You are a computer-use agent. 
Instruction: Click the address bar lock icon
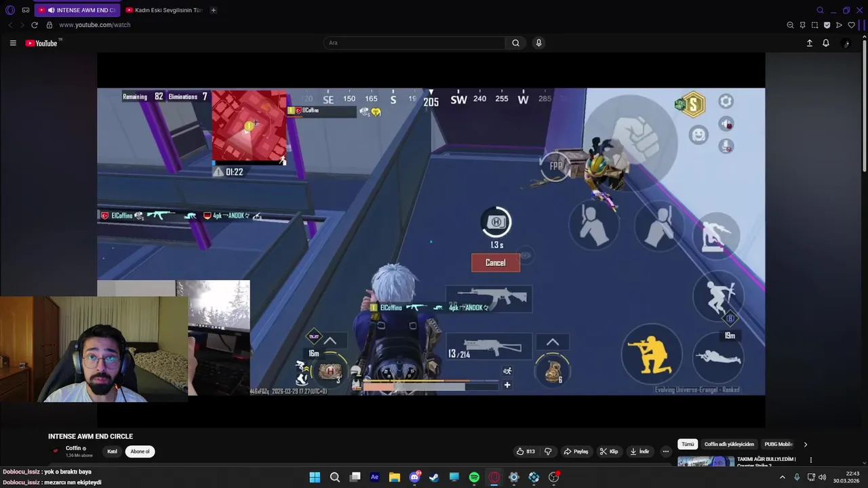tap(49, 25)
